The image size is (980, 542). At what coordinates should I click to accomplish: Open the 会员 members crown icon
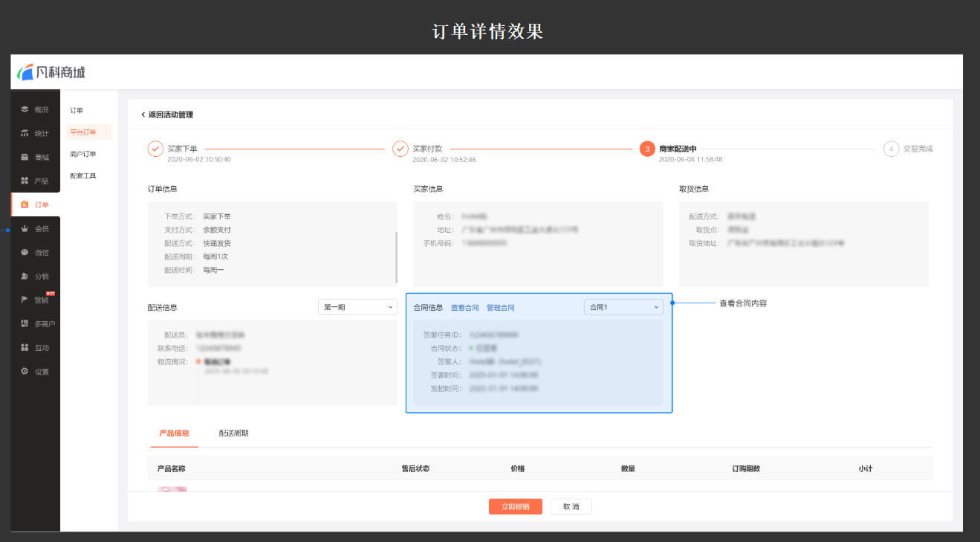25,228
